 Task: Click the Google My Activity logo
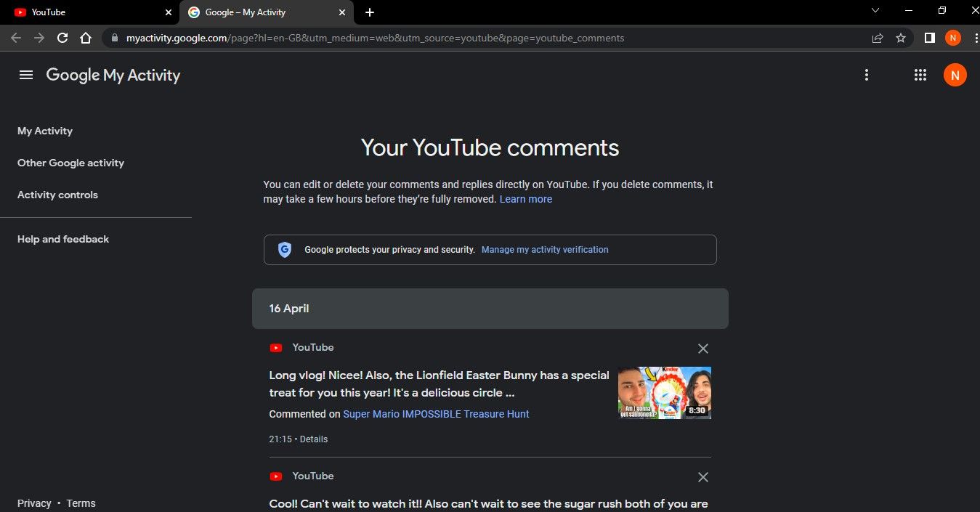[x=113, y=75]
